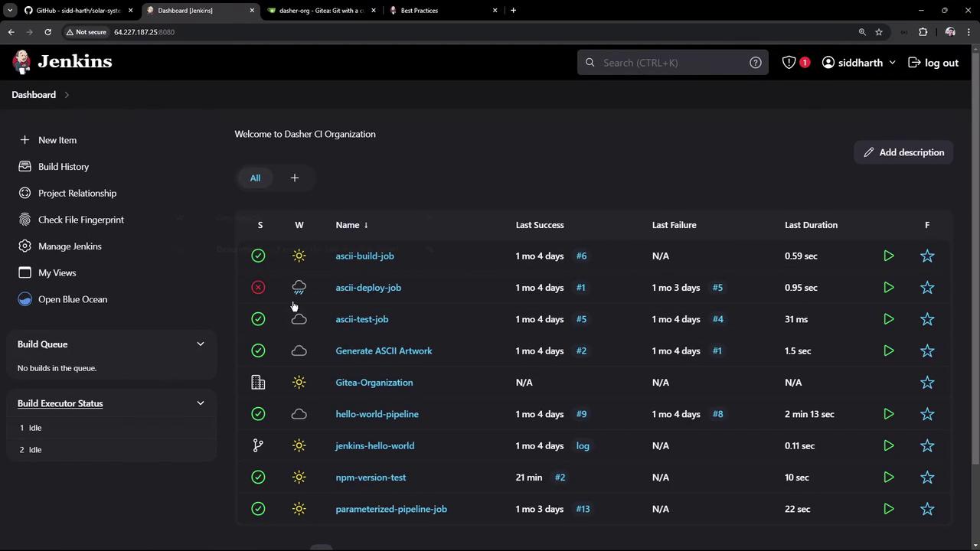Image resolution: width=980 pixels, height=551 pixels.
Task: Mark hello-world-pipeline as favorite
Action: click(x=927, y=414)
